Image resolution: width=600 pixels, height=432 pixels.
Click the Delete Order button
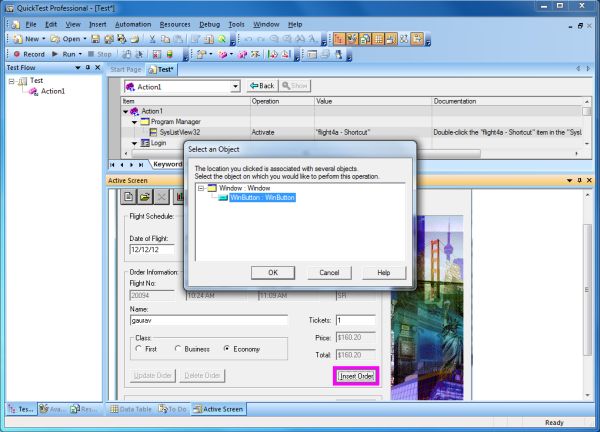pyautogui.click(x=202, y=376)
